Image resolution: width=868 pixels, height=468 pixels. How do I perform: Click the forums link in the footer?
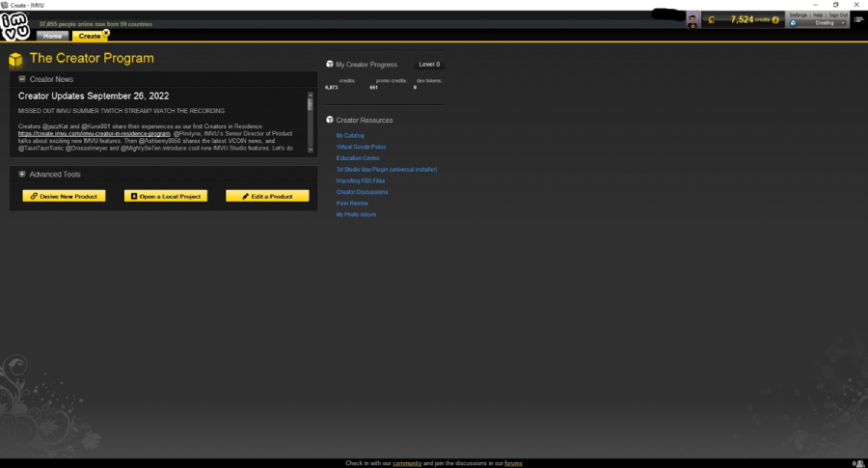[x=513, y=463]
